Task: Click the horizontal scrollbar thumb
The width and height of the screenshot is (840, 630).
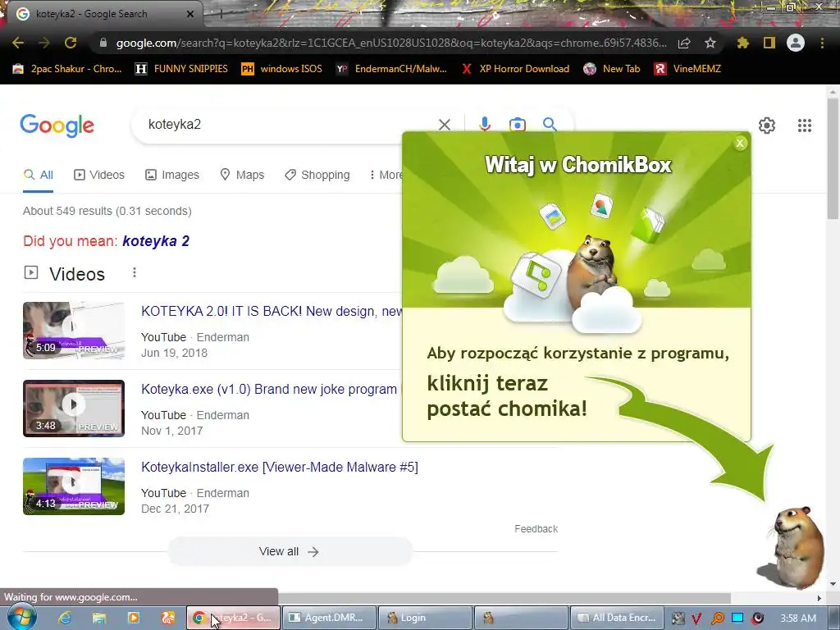Action: pos(504,598)
